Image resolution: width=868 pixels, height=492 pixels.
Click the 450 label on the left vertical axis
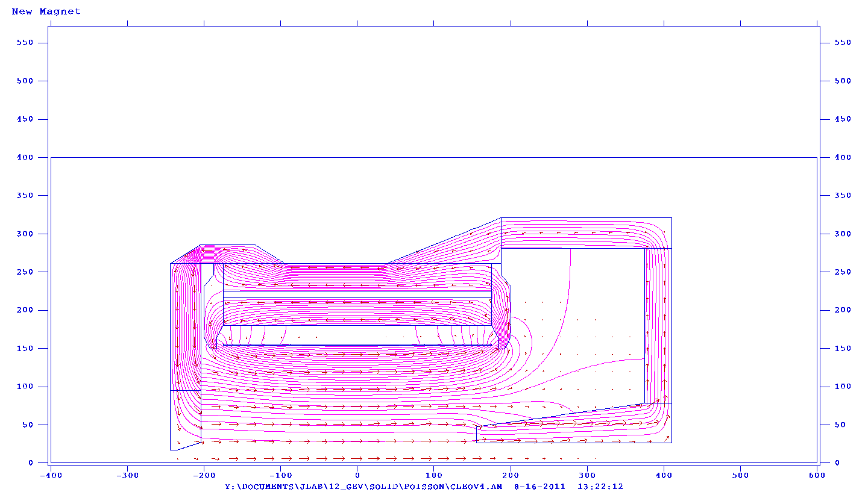click(x=25, y=119)
